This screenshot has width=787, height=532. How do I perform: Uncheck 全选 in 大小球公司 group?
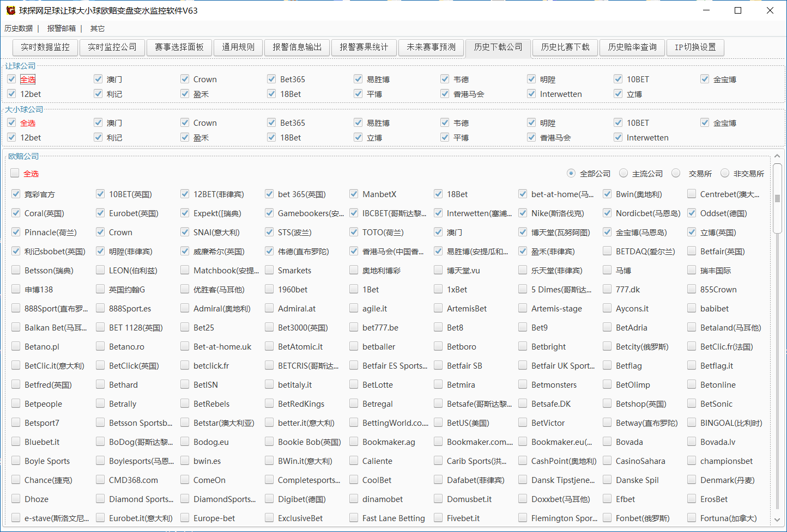pos(11,123)
